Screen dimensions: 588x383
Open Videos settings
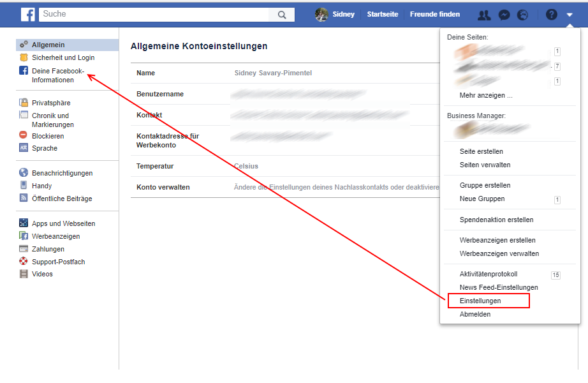click(x=42, y=274)
